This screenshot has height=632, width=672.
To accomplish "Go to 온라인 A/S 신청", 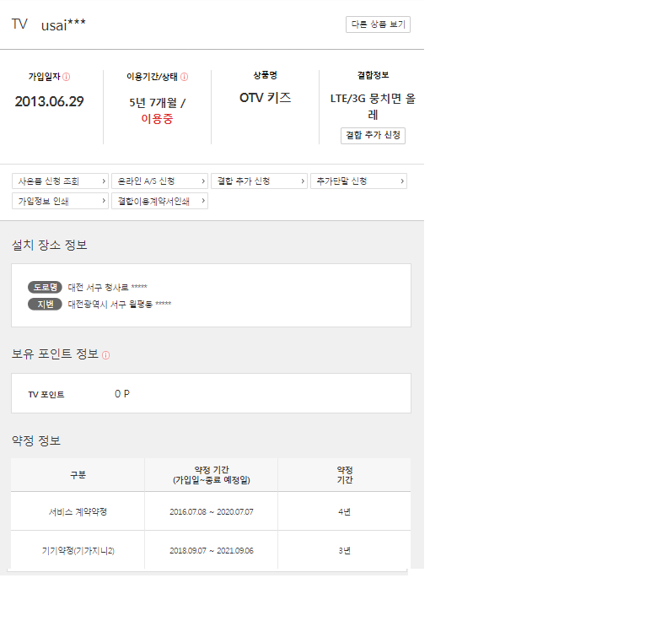I will tap(159, 181).
